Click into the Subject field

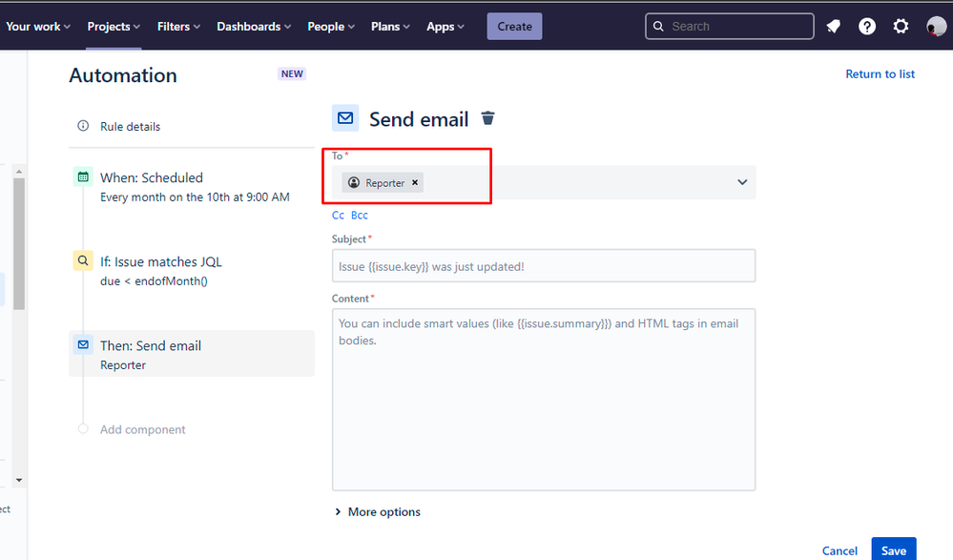pos(544,266)
